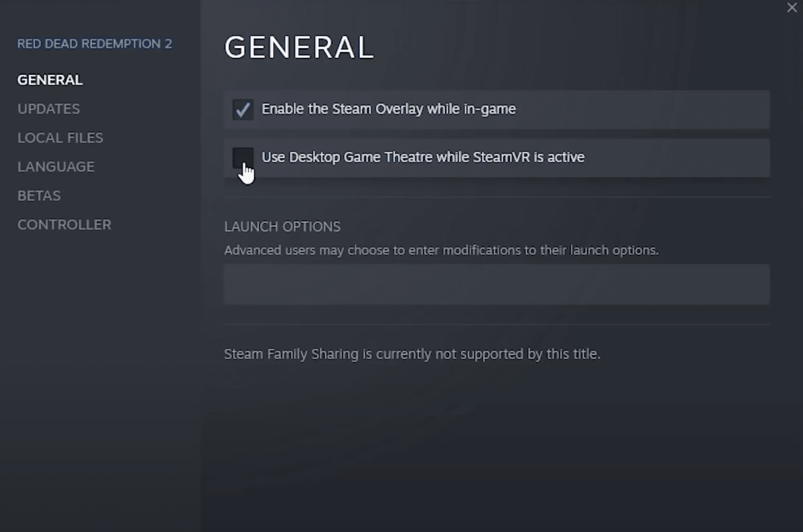Click the Steam Family Sharing notice text

click(412, 354)
